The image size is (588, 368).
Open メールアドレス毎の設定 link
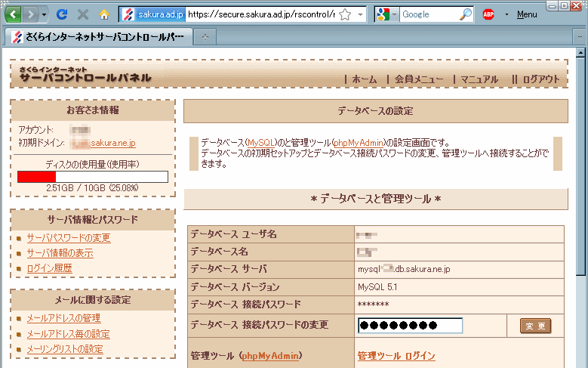(68, 334)
